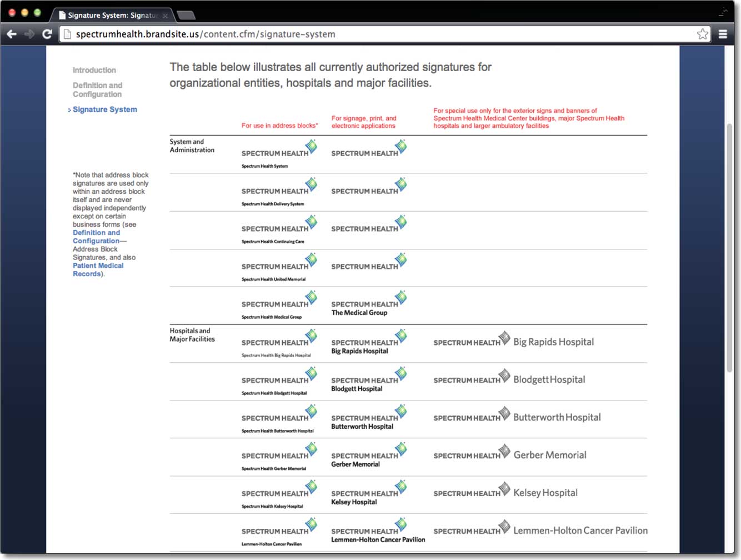This screenshot has width=741, height=560.
Task: Click the 'Hospitals and Major Facilities' row label
Action: click(x=192, y=334)
